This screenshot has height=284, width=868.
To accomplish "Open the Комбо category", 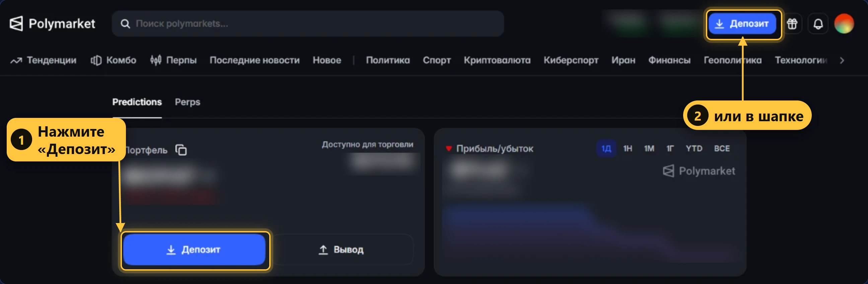I will (x=113, y=60).
